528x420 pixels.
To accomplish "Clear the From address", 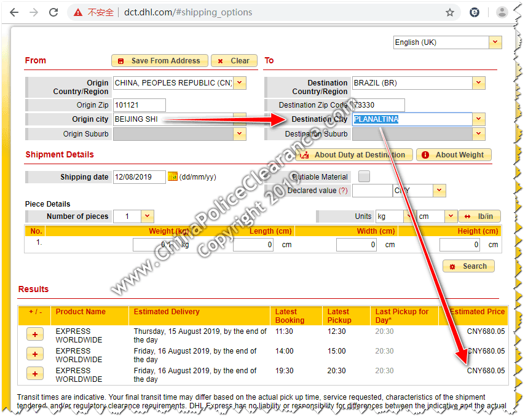I will point(234,61).
